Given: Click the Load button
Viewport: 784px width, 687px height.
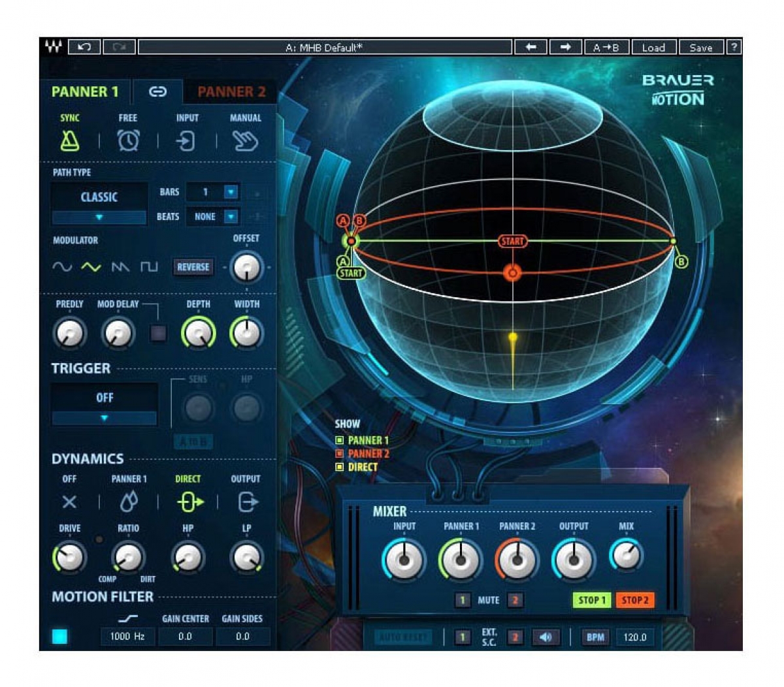Looking at the screenshot, I should click(653, 47).
